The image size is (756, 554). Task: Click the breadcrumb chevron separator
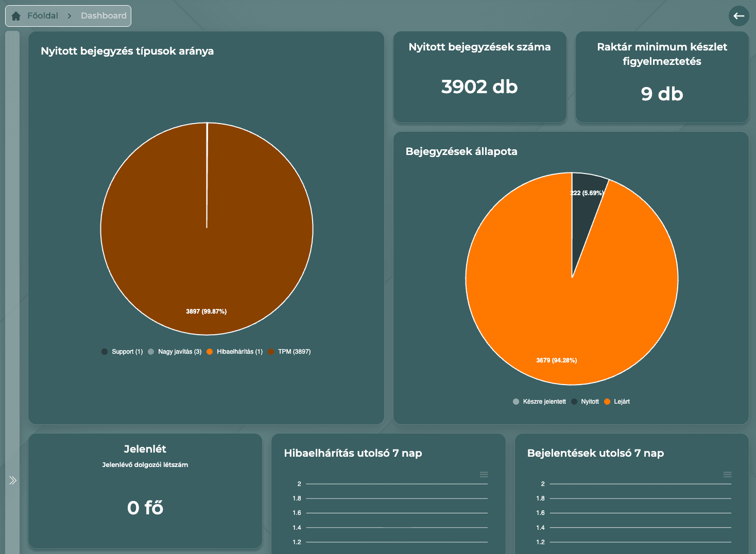(70, 16)
